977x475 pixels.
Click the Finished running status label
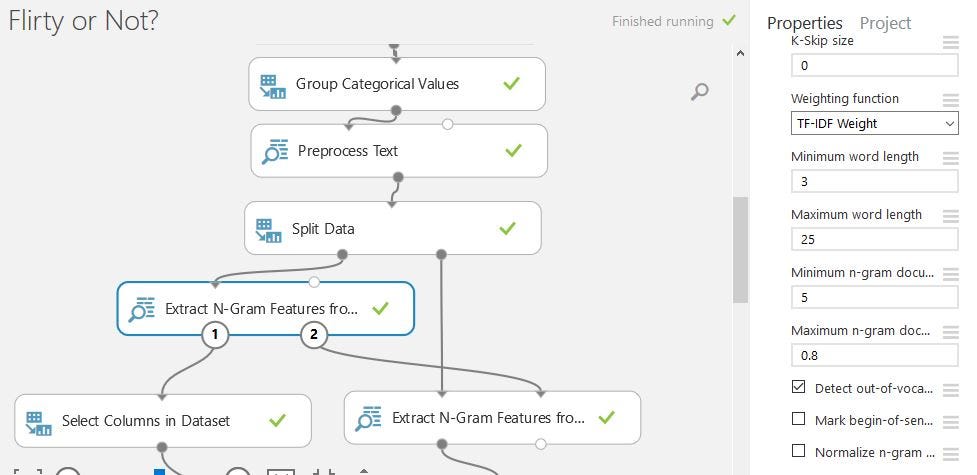point(662,21)
